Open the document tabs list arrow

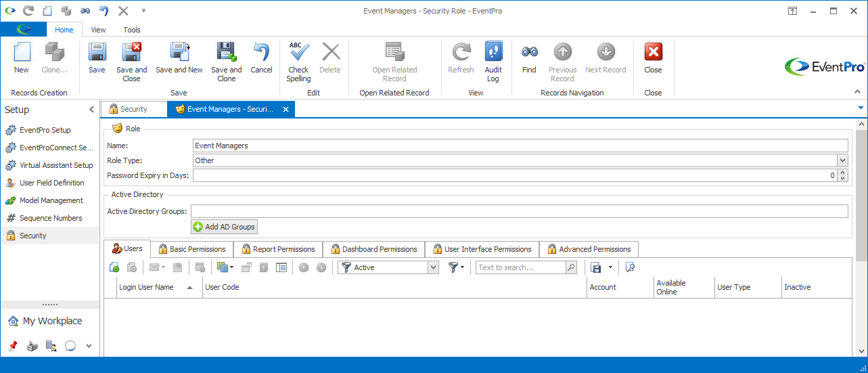[861, 108]
